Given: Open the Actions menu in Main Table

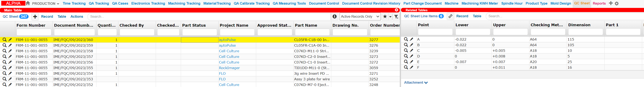Looking at the screenshot, I should click(77, 16).
